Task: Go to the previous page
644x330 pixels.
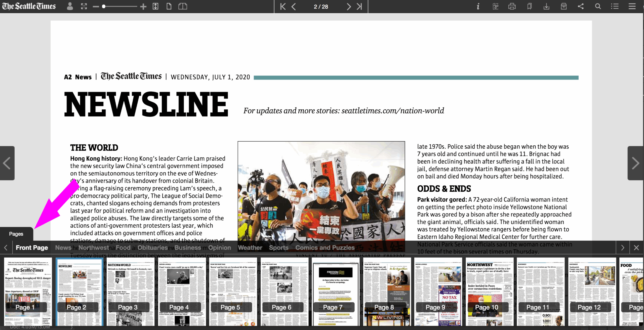Action: coord(294,7)
